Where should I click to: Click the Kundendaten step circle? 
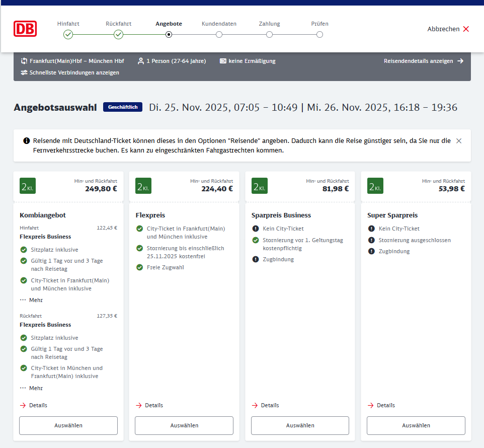coord(219,35)
